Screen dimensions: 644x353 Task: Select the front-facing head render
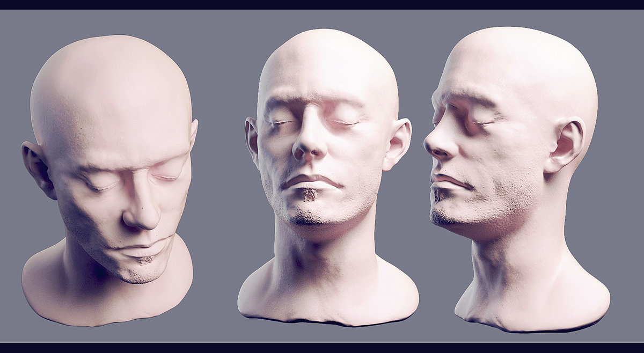tap(327, 177)
